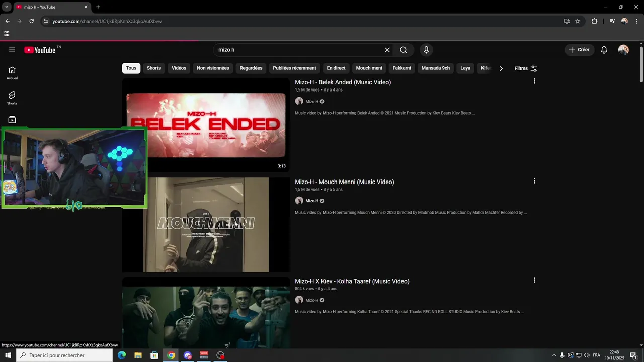Open Shorts in the sidebar
Image resolution: width=644 pixels, height=362 pixels.
click(x=12, y=98)
